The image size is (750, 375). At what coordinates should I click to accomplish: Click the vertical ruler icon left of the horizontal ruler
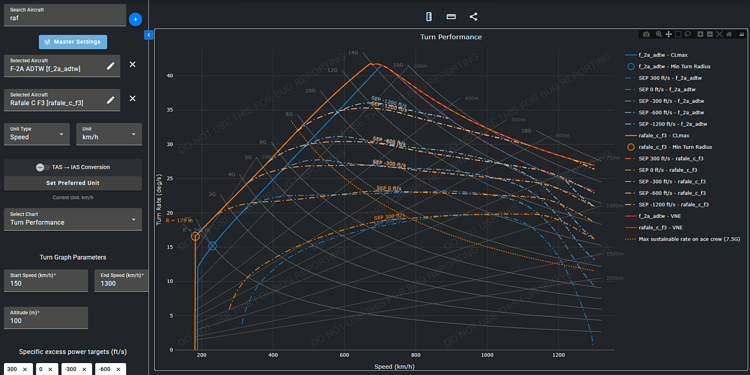429,17
